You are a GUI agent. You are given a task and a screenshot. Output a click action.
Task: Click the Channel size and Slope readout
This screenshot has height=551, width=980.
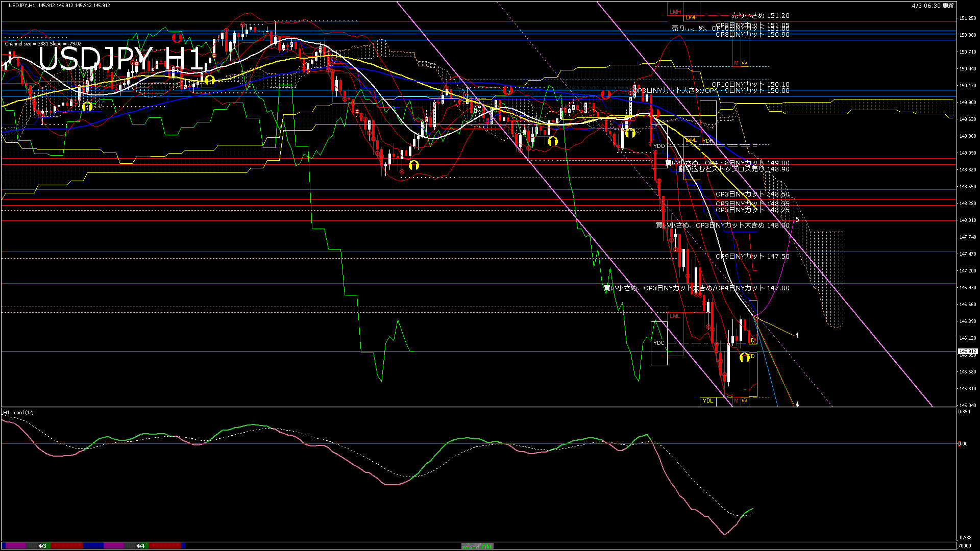pos(43,44)
